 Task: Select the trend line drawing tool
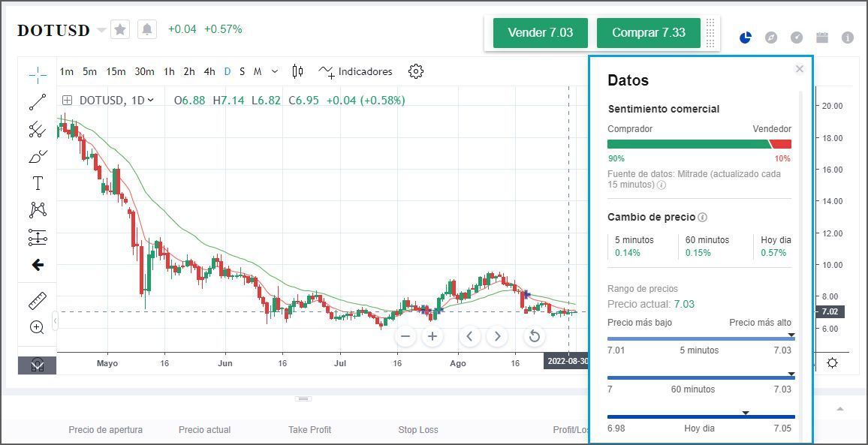[x=38, y=101]
